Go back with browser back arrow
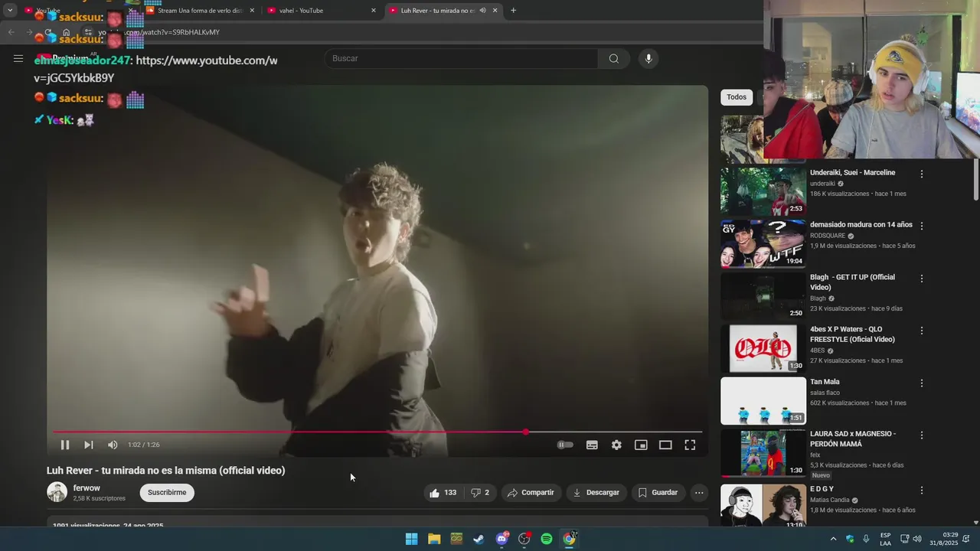This screenshot has width=980, height=551. click(x=11, y=32)
